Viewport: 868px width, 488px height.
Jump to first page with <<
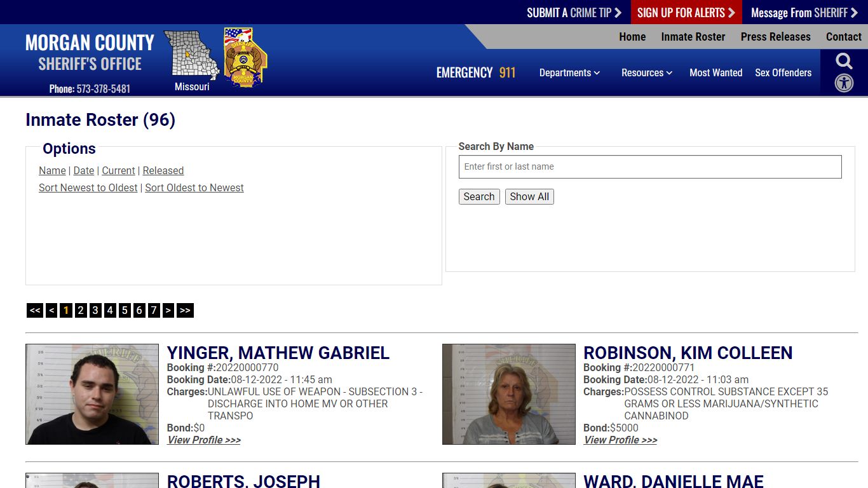[35, 310]
